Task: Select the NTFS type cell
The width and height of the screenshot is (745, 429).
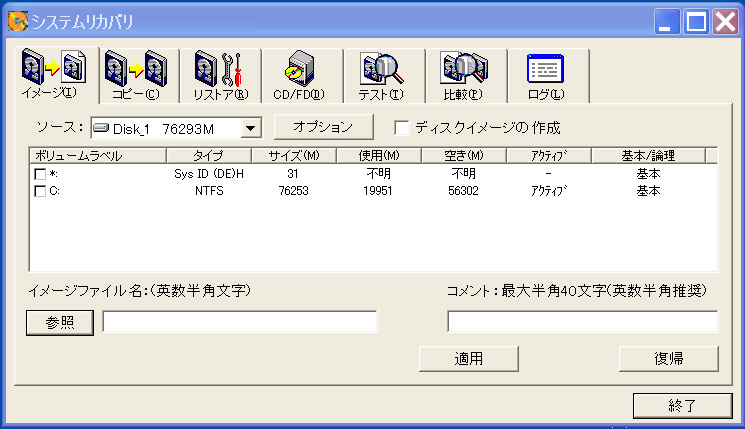Action: point(209,191)
